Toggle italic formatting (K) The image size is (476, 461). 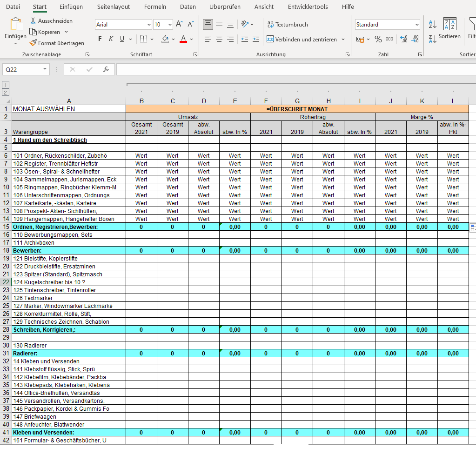(x=111, y=39)
